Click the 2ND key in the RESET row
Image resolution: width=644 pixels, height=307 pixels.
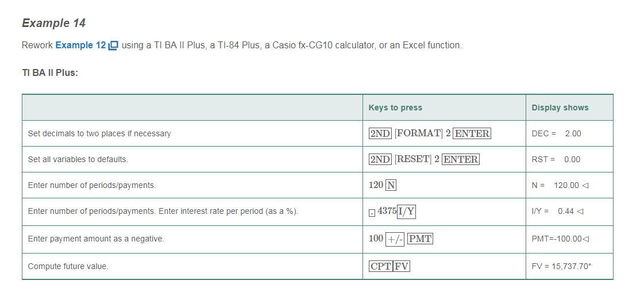[x=380, y=159]
